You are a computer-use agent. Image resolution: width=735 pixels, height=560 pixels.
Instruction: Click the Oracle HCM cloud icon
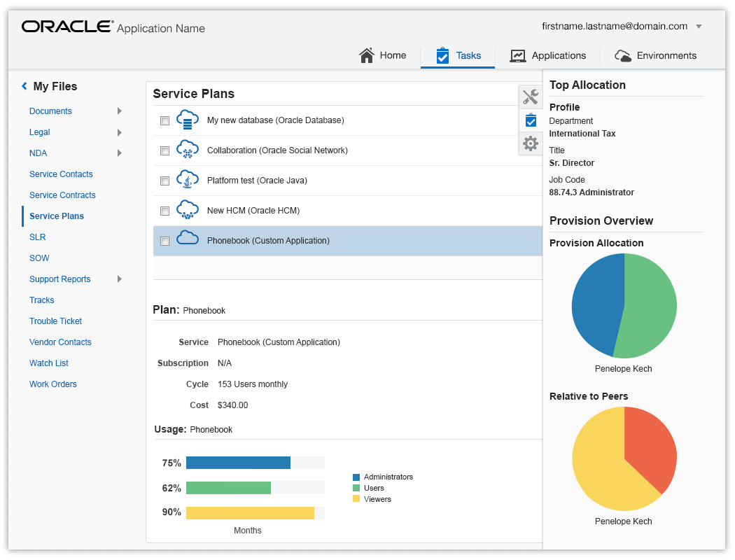point(188,209)
